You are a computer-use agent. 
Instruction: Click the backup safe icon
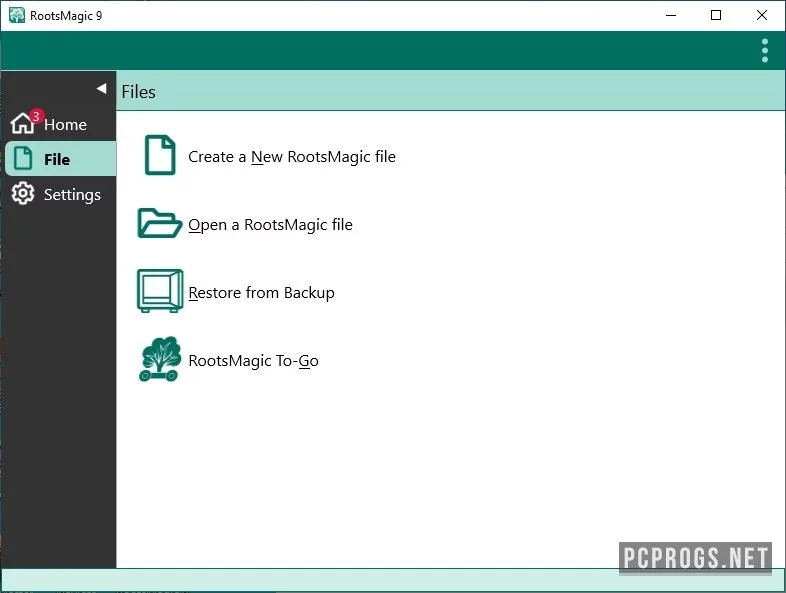click(x=160, y=291)
